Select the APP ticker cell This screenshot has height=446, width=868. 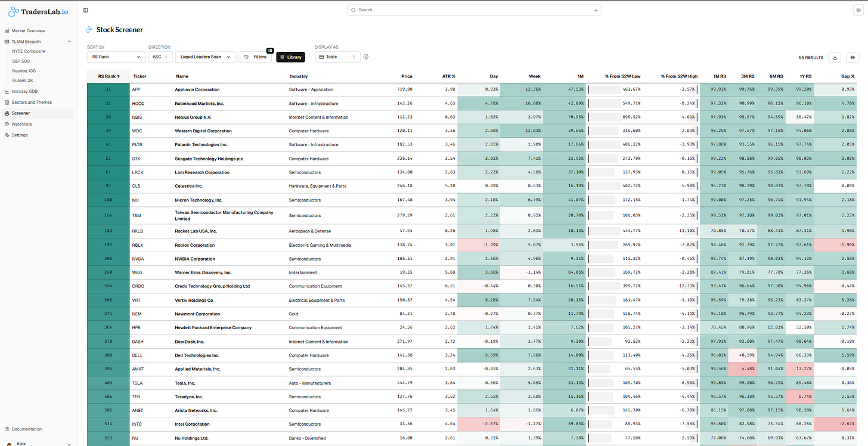[x=135, y=89]
